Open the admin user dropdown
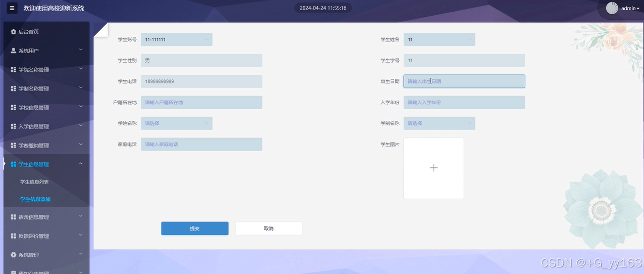The width and height of the screenshot is (644, 274). [x=630, y=8]
